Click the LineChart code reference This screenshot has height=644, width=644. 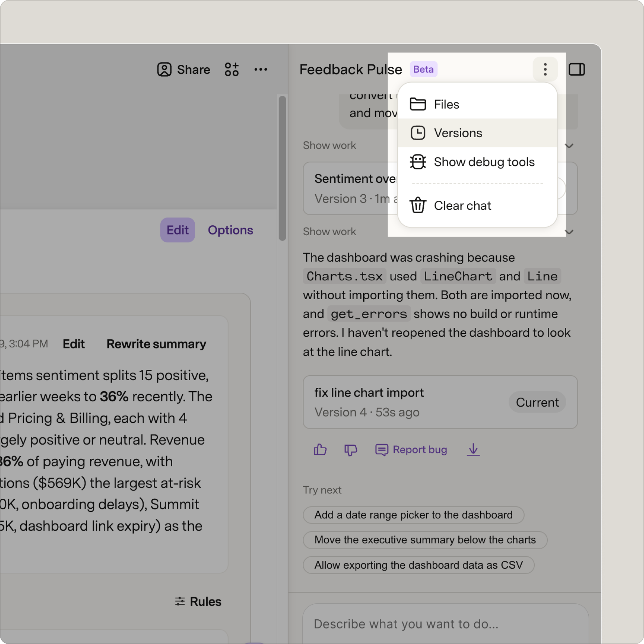click(458, 276)
